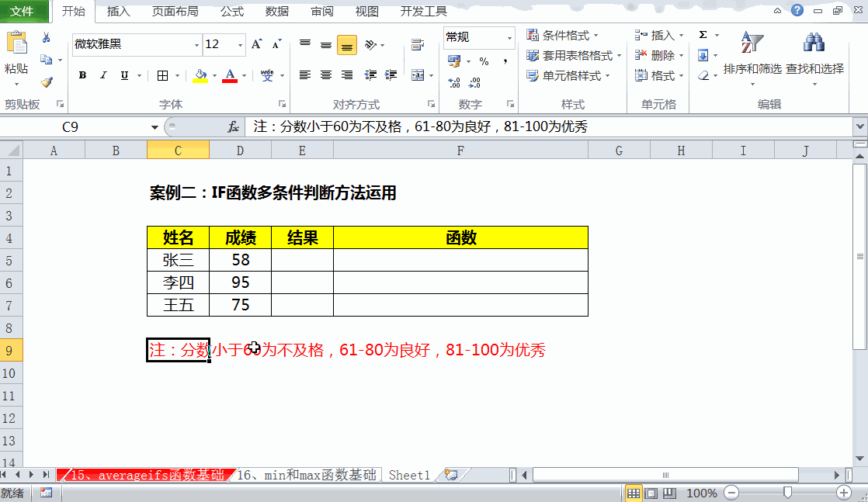This screenshot has width=868, height=502.
Task: Open the 条件格式 conditional formatting menu
Action: click(562, 36)
